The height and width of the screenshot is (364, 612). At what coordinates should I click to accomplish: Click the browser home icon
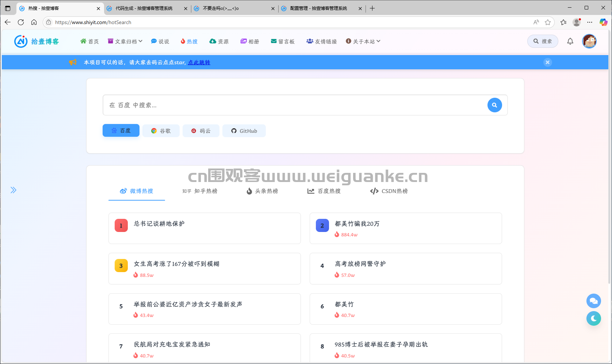point(34,22)
